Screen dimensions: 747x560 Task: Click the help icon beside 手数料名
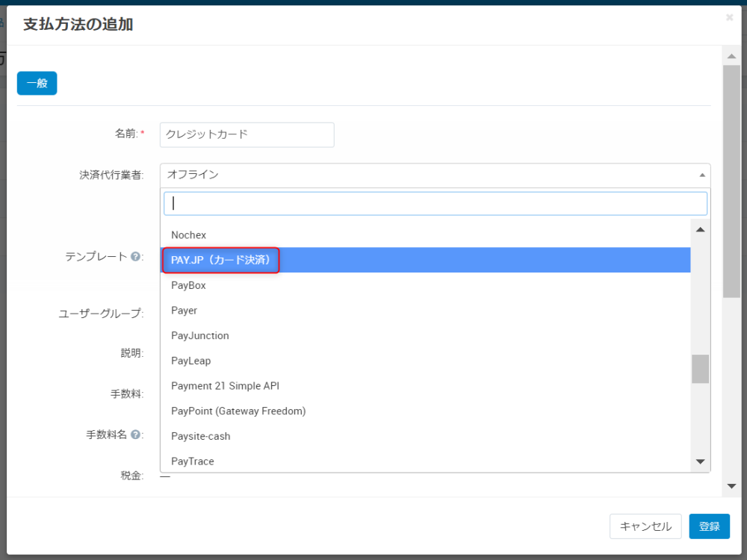(x=135, y=435)
